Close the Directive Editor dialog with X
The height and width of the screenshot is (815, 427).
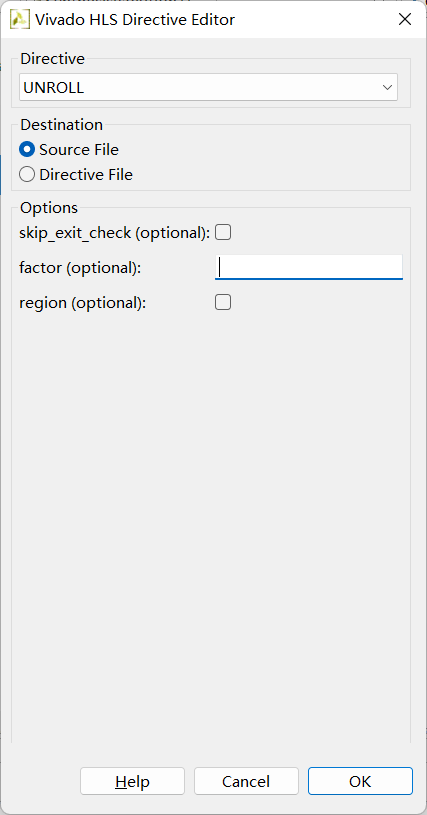404,20
